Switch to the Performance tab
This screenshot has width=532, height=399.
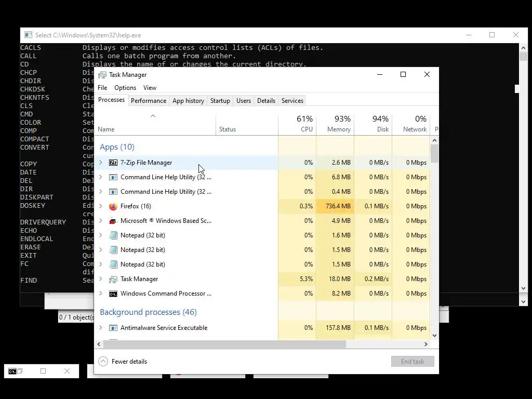pyautogui.click(x=149, y=101)
